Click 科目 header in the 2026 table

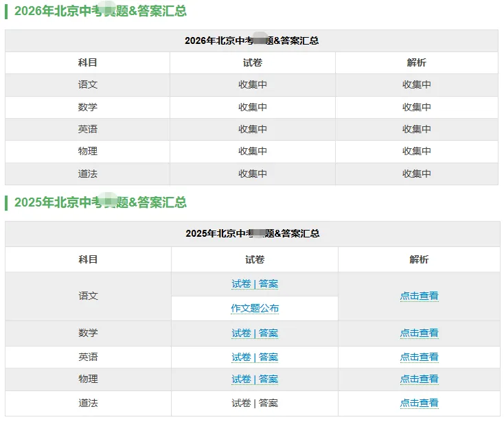(x=87, y=62)
